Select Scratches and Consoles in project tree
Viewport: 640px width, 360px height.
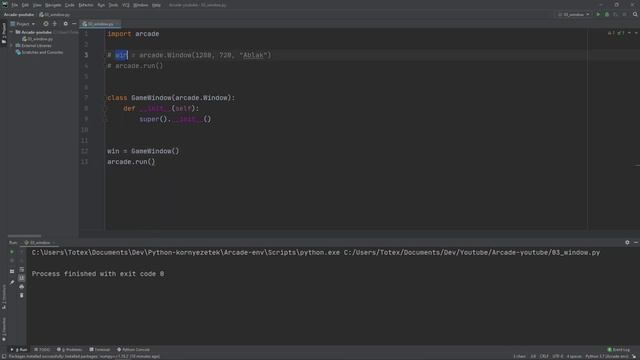pos(39,53)
